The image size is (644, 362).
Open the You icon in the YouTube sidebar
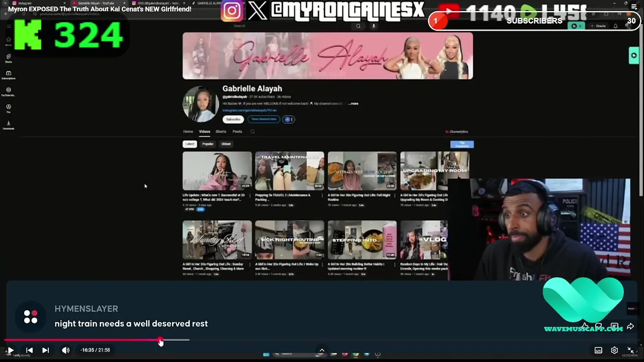[9, 108]
